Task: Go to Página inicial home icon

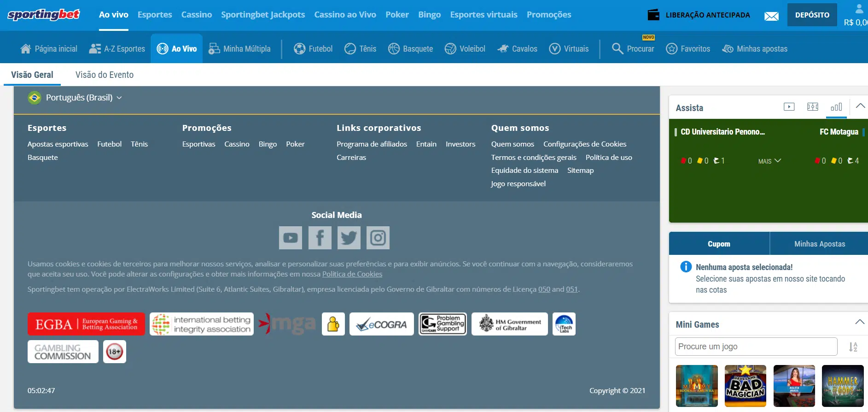Action: tap(26, 48)
